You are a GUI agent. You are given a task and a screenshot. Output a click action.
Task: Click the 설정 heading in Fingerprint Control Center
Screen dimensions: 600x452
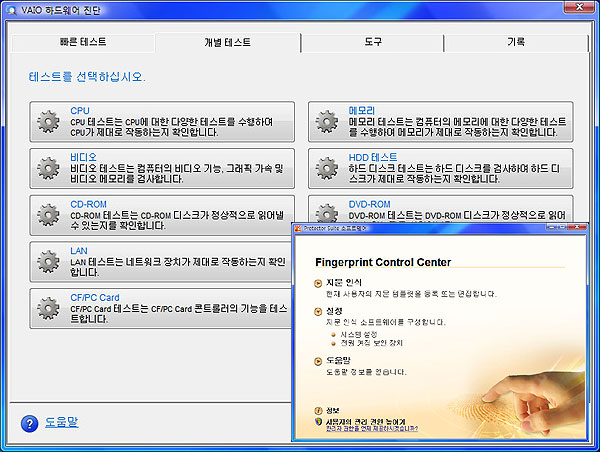[x=334, y=311]
